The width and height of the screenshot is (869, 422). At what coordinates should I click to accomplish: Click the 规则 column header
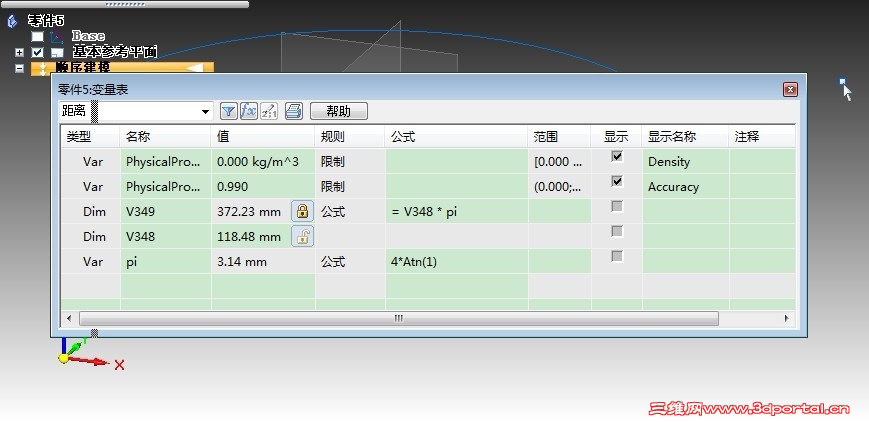coord(350,136)
